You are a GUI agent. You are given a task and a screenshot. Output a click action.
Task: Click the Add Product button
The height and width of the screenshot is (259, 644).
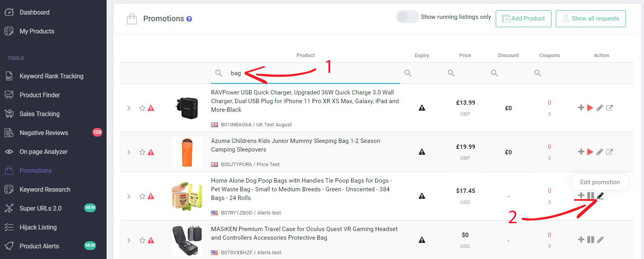click(524, 18)
